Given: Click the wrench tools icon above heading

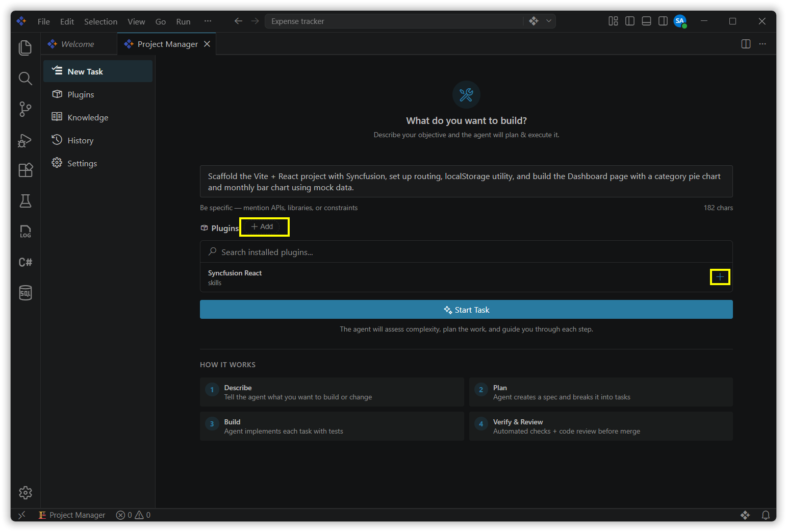Looking at the screenshot, I should (x=466, y=94).
